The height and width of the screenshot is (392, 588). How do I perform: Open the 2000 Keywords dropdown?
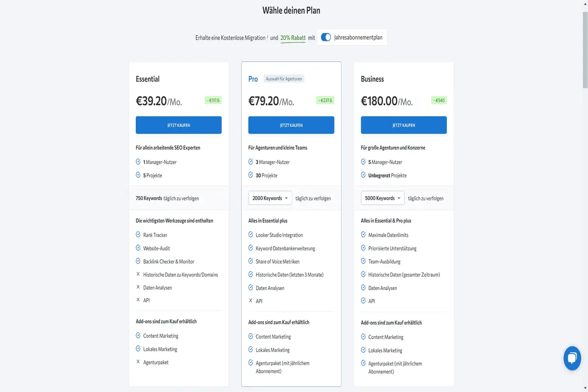[270, 198]
